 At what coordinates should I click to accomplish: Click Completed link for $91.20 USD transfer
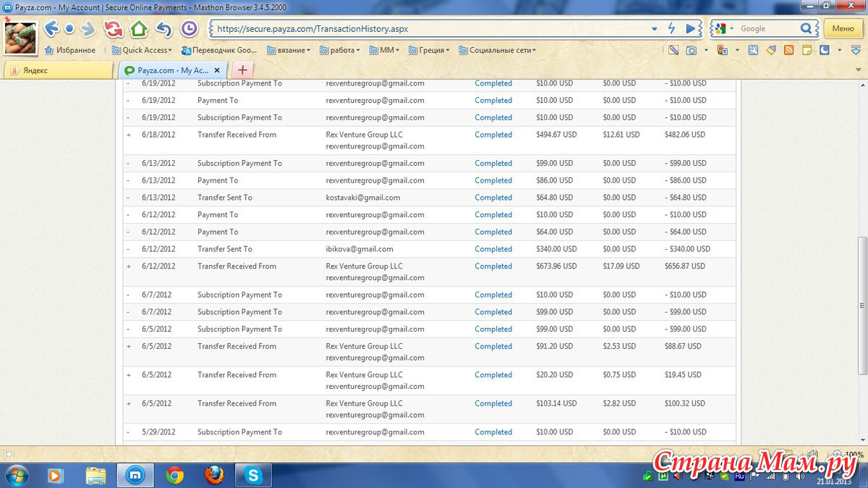493,347
